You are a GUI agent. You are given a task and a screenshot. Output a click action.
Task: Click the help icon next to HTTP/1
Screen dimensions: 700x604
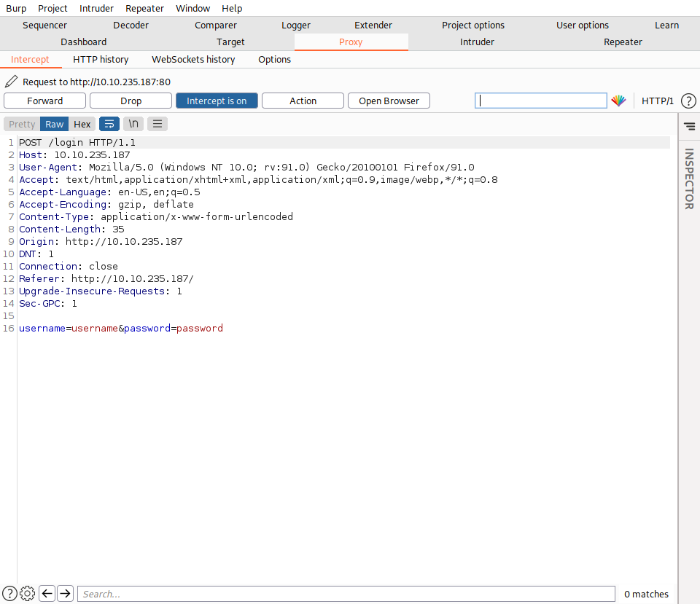tap(688, 101)
